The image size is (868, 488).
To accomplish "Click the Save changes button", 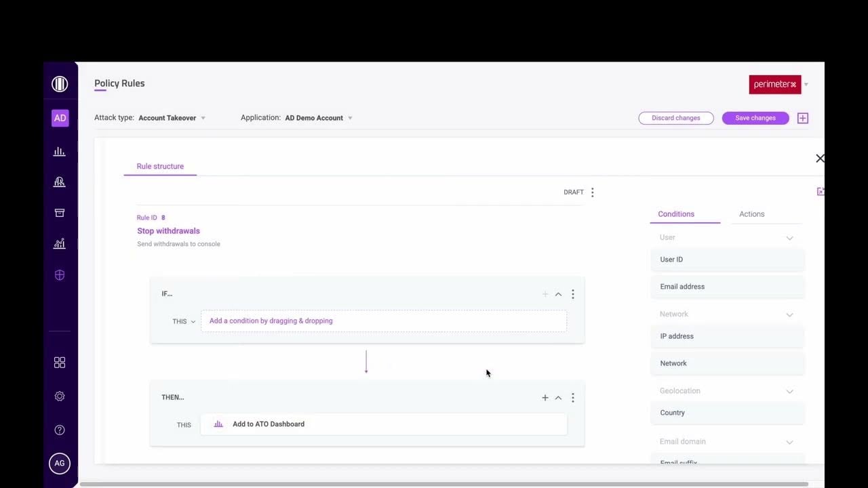I will (755, 117).
